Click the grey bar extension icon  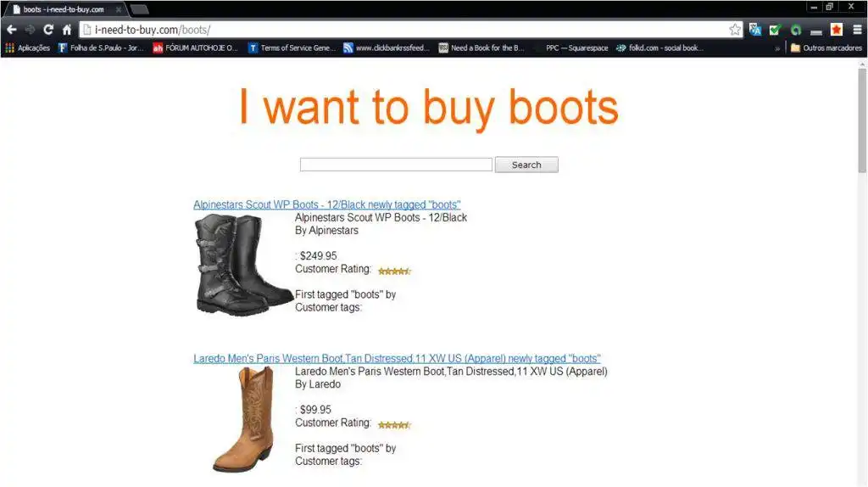[816, 31]
